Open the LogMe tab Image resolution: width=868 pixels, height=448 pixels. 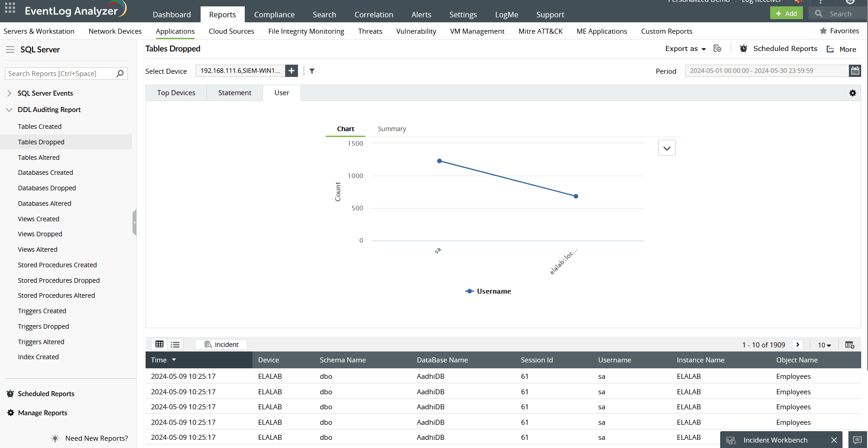507,15
